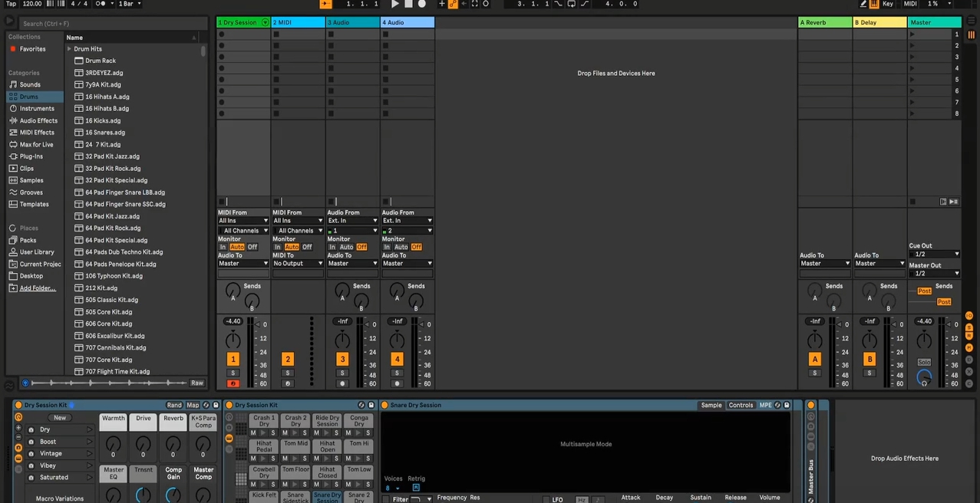Adjust track 3 pan knob
The image size is (980, 503).
342,340
